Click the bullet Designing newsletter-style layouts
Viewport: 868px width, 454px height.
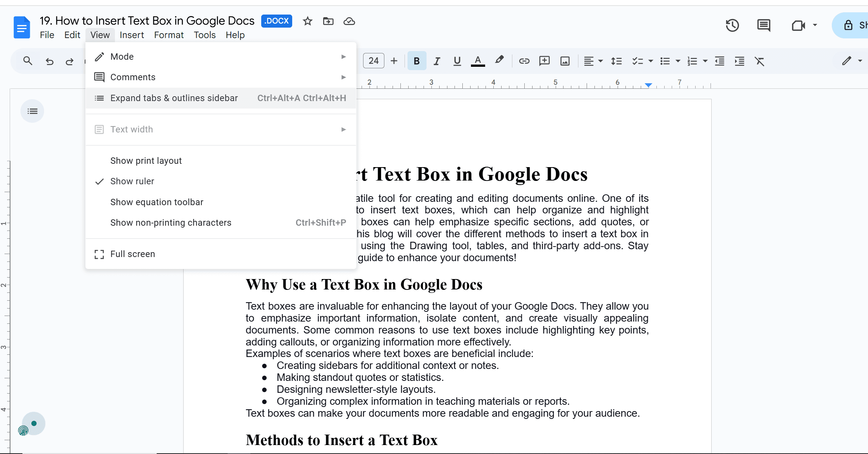click(x=356, y=389)
